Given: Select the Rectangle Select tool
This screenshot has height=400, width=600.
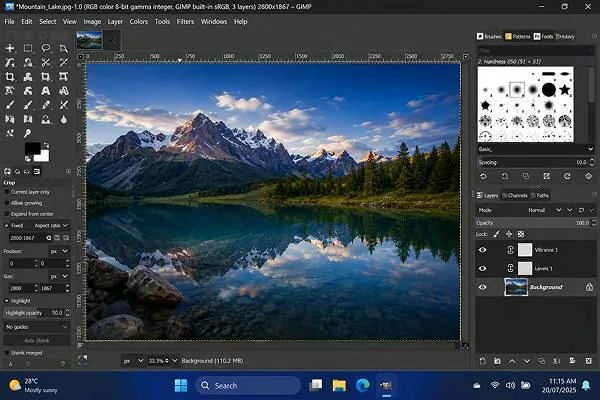Looking at the screenshot, I should tap(28, 48).
